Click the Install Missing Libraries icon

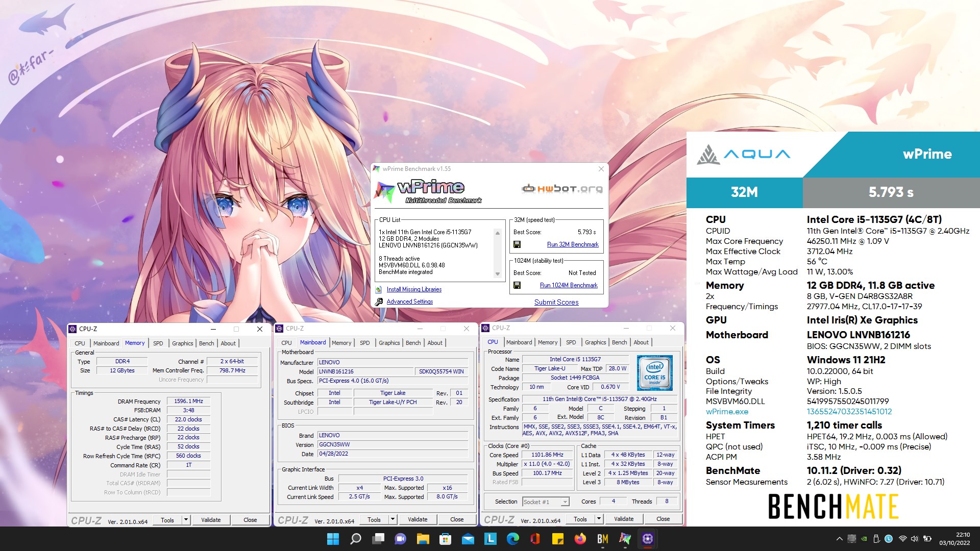click(x=379, y=289)
